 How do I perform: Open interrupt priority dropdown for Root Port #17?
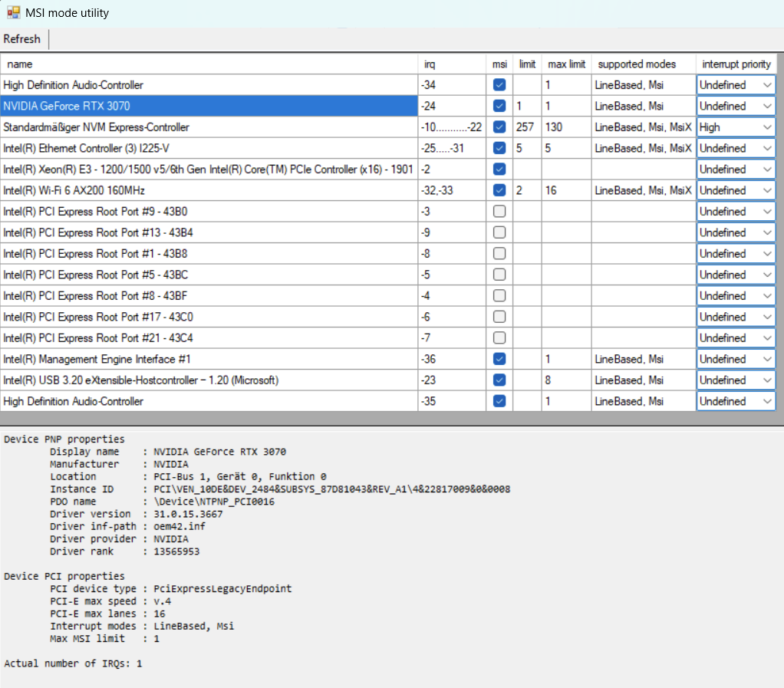click(736, 317)
